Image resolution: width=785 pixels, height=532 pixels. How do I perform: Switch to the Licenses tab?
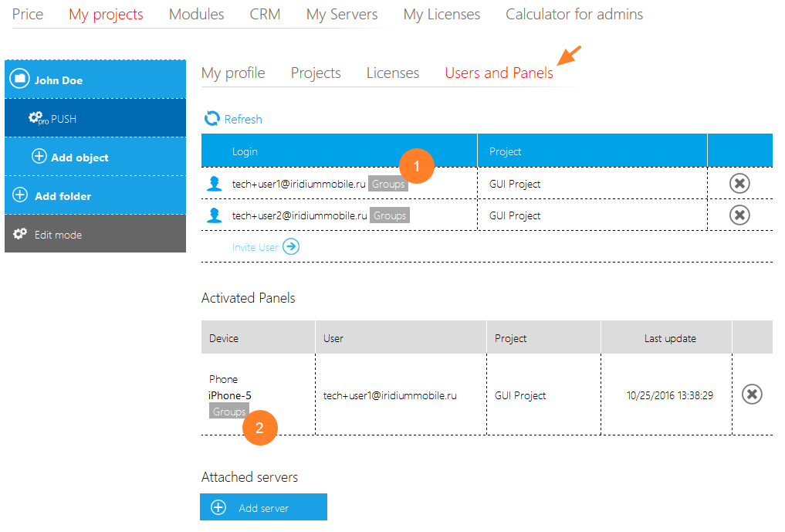[x=392, y=73]
